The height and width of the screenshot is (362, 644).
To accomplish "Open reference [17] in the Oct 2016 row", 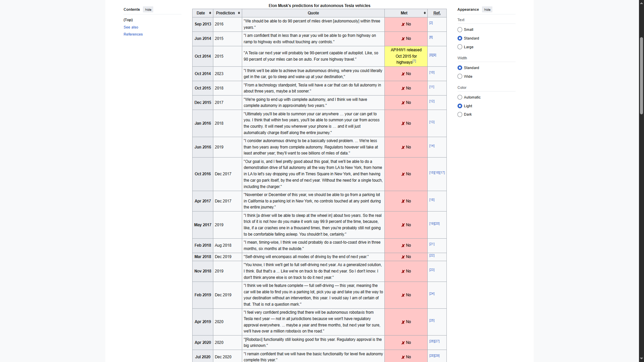I will point(442,173).
